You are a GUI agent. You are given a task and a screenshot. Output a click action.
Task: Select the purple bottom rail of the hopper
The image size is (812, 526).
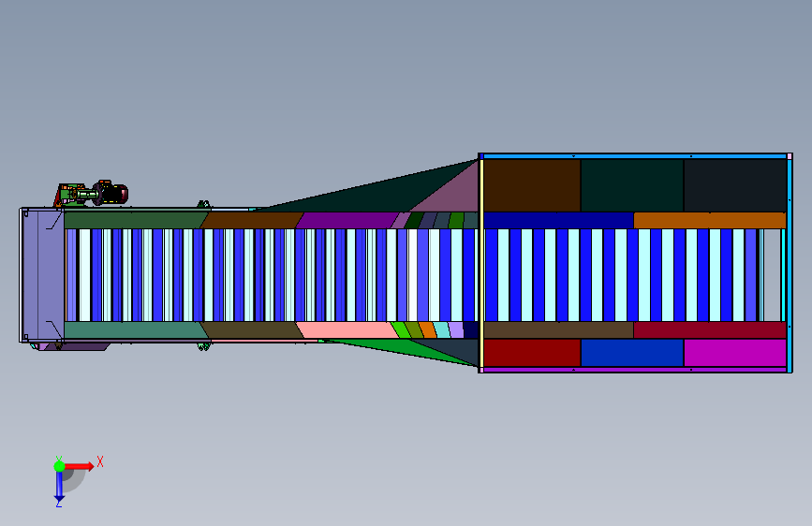(x=635, y=370)
